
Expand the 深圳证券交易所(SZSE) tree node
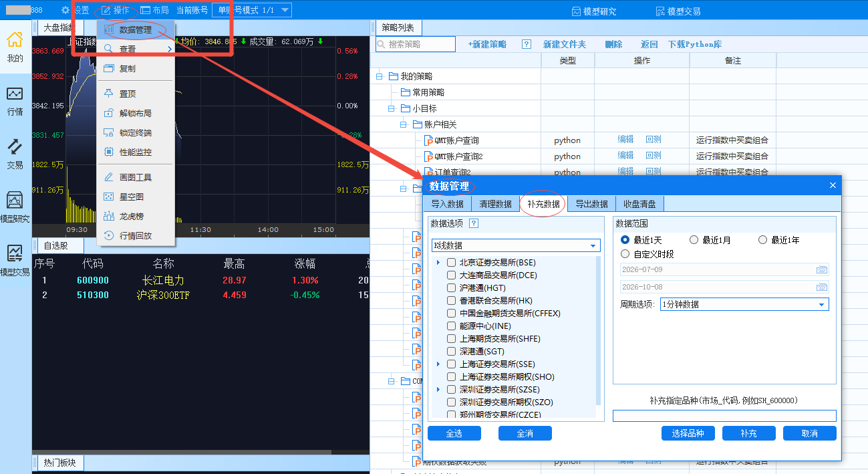(x=438, y=389)
